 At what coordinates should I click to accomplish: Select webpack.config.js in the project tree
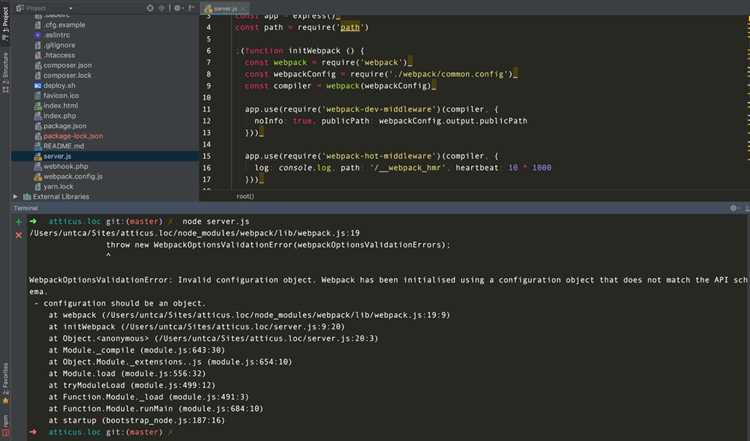[x=73, y=176]
